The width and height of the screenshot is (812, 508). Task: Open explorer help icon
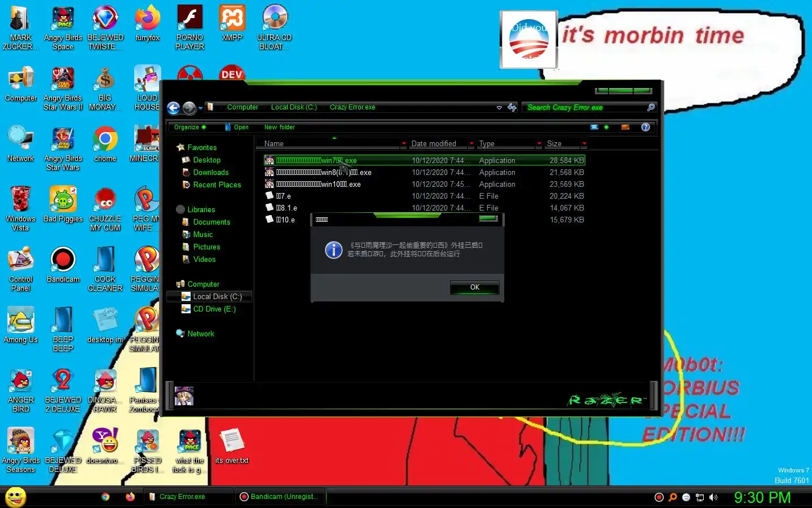coord(646,127)
